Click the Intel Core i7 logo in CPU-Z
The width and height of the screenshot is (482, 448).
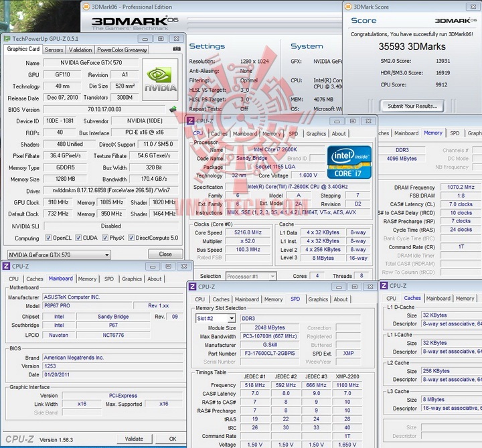(x=349, y=162)
